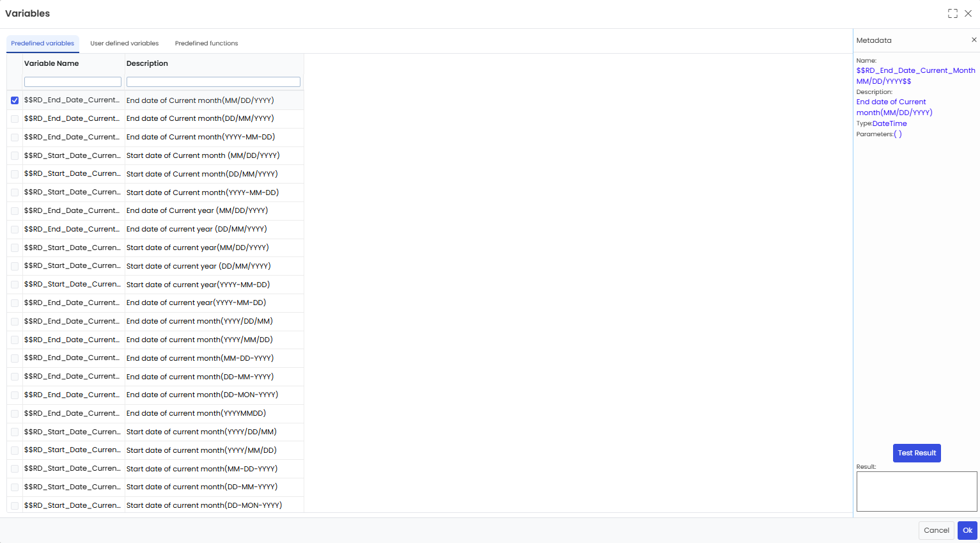Check Start date of current month(MM-DD-YYYY) row

tap(15, 469)
